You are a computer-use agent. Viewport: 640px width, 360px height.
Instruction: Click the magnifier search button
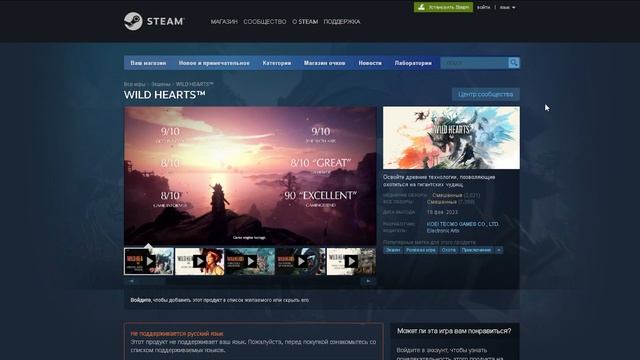click(x=513, y=63)
